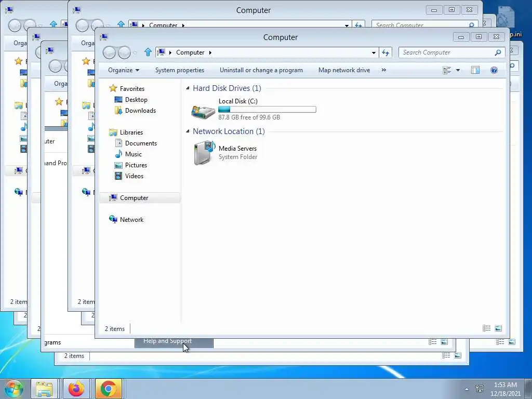Collapse the Network Location group
The image size is (532, 399).
coord(188,131)
